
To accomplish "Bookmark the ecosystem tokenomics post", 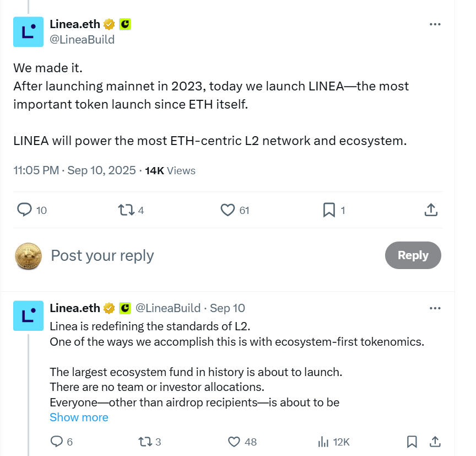I will pos(412,442).
